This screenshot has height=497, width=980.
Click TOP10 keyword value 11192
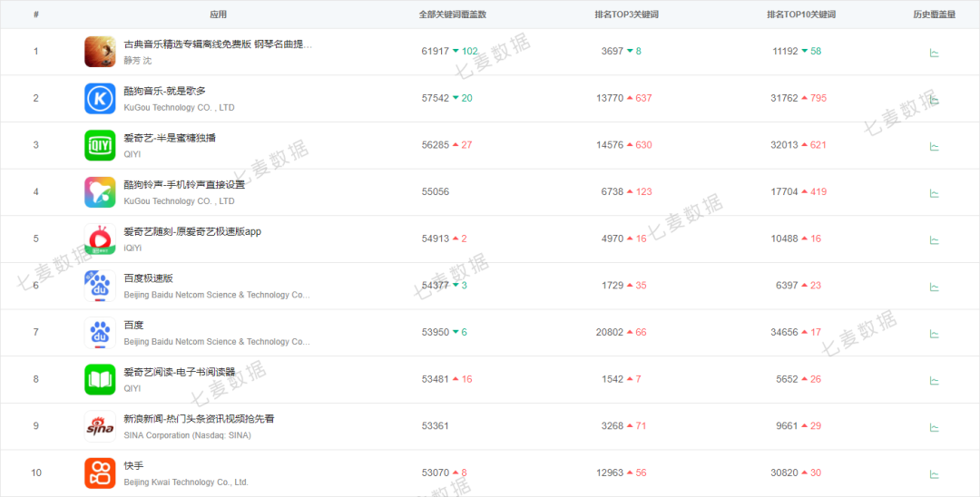click(785, 51)
